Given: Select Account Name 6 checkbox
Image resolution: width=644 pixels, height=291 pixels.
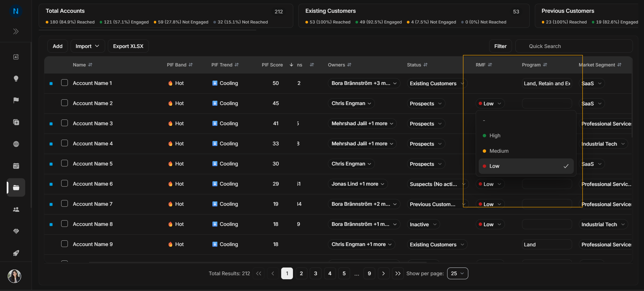Looking at the screenshot, I should coord(65,183).
